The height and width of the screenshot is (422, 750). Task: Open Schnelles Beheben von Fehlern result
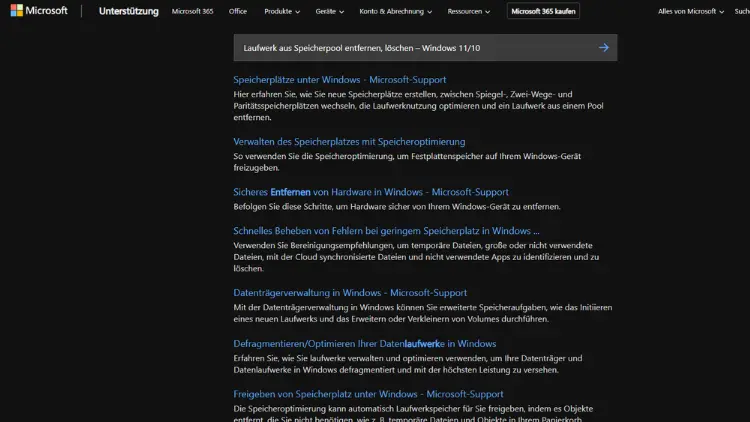point(386,231)
